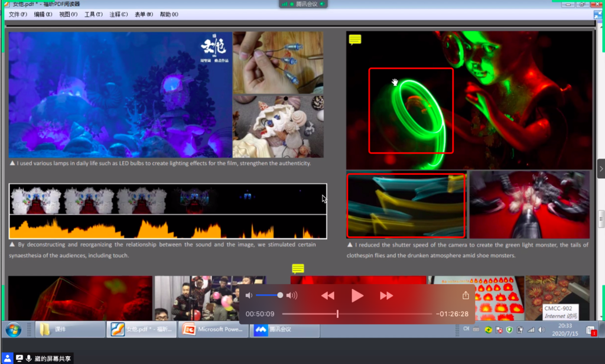This screenshot has height=364, width=605.
Task: Click the red shoe monsters image
Action: 529,205
